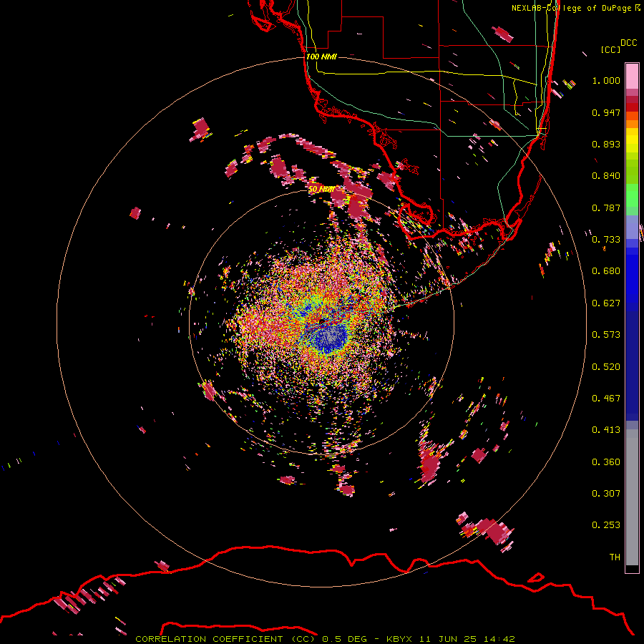Click the TH threshold label

click(615, 557)
